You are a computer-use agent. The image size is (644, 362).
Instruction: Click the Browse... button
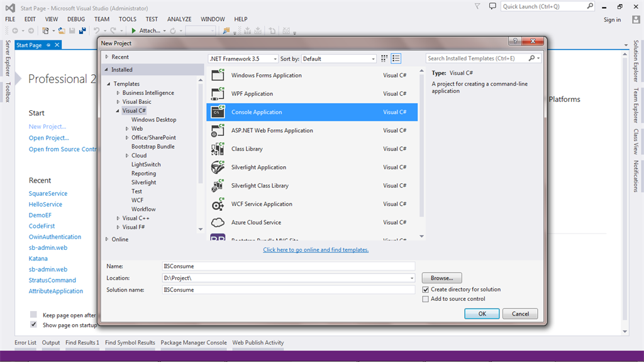(x=441, y=278)
